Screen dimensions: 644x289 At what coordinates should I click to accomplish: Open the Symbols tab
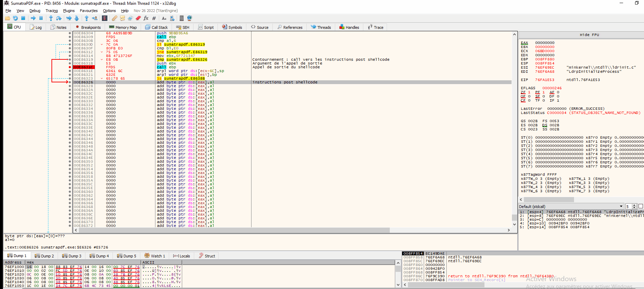tap(232, 27)
